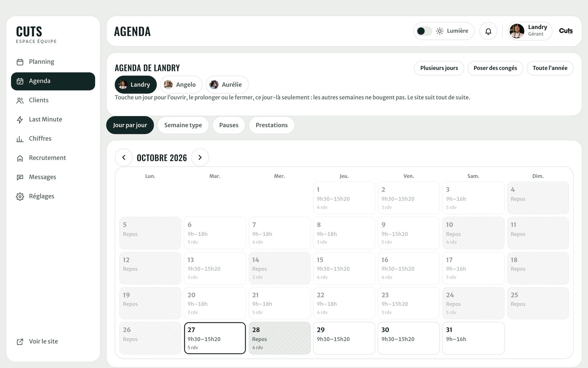The image size is (588, 368).
Task: Open the Messages chat icon
Action: coord(20,177)
